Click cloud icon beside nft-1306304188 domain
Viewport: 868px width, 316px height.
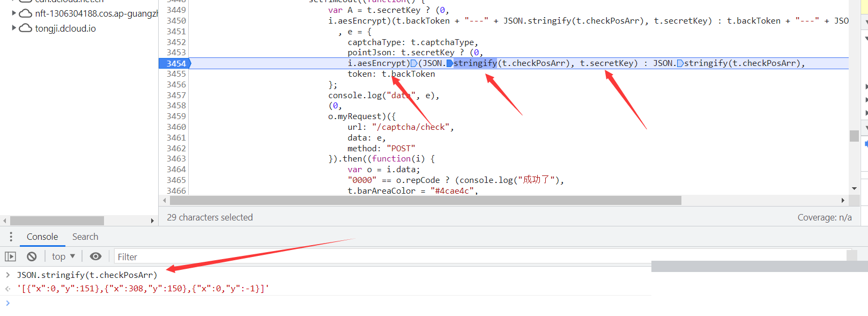[25, 13]
